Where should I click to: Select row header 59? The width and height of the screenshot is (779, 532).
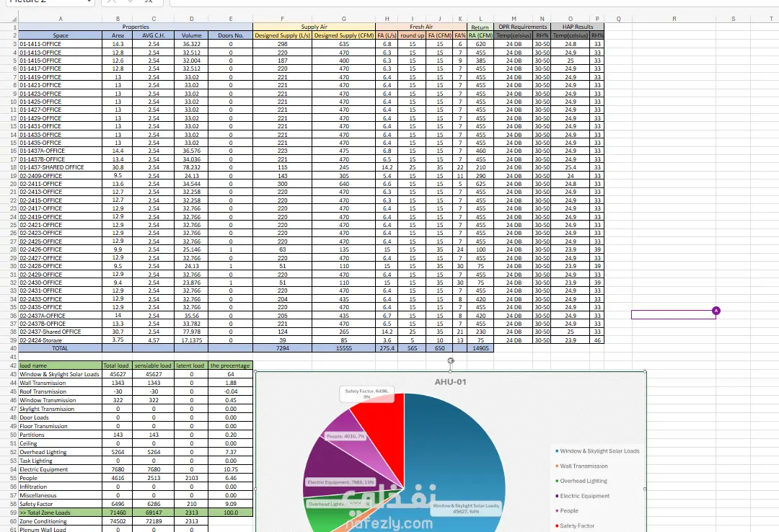pos(14,513)
